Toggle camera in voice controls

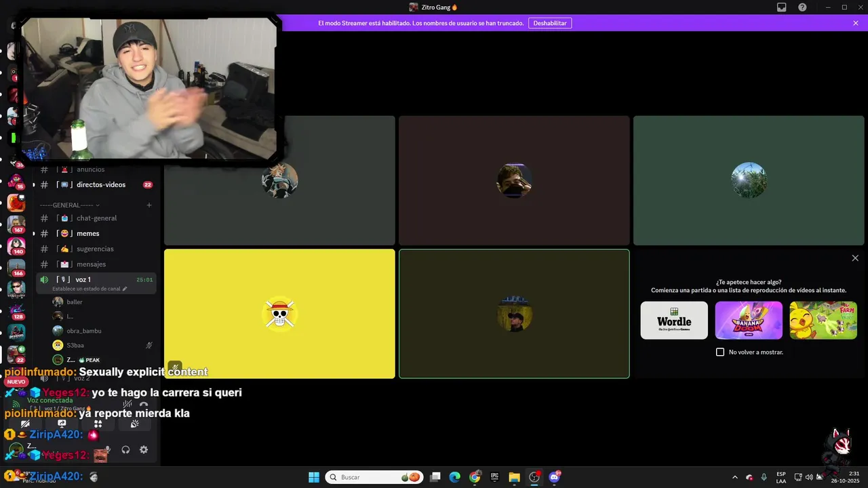(x=25, y=424)
